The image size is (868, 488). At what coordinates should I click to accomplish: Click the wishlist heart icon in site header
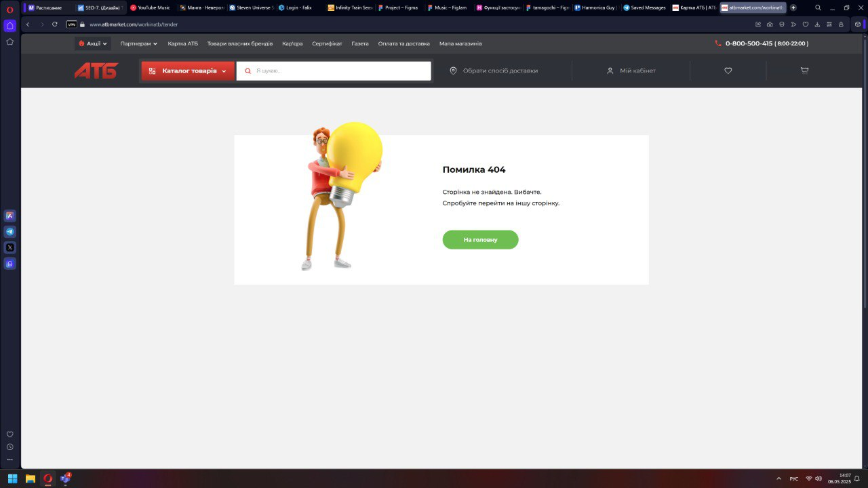(x=728, y=70)
